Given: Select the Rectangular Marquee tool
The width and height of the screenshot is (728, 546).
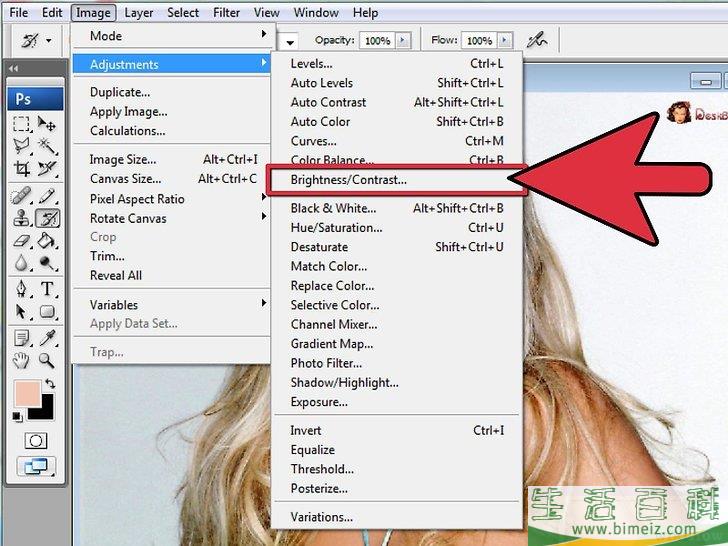Looking at the screenshot, I should pyautogui.click(x=21, y=124).
